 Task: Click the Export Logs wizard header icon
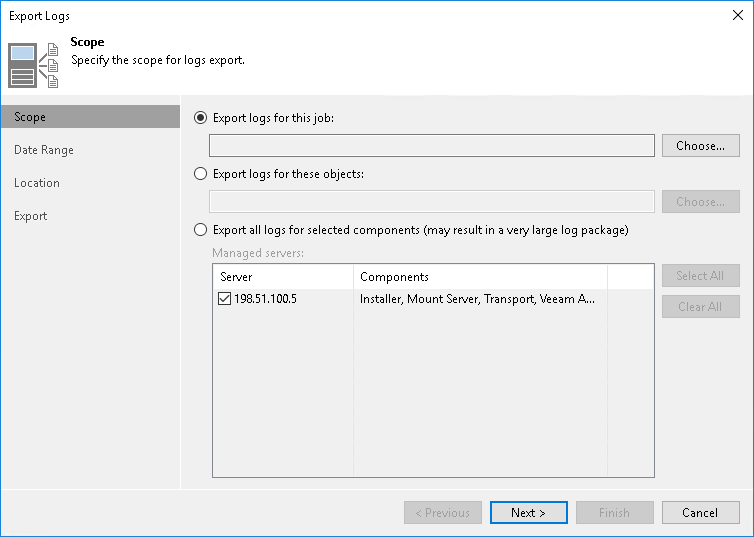(x=34, y=63)
